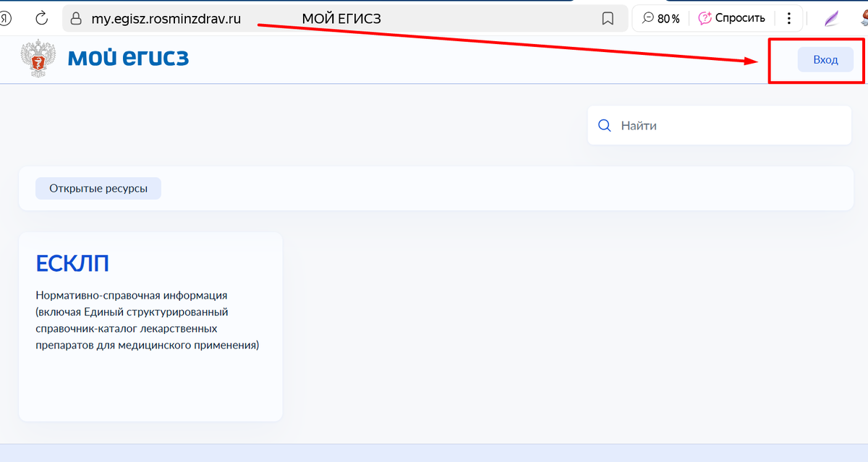Click the Yandex Я browser icon
Image resolution: width=868 pixels, height=462 pixels.
(x=5, y=19)
